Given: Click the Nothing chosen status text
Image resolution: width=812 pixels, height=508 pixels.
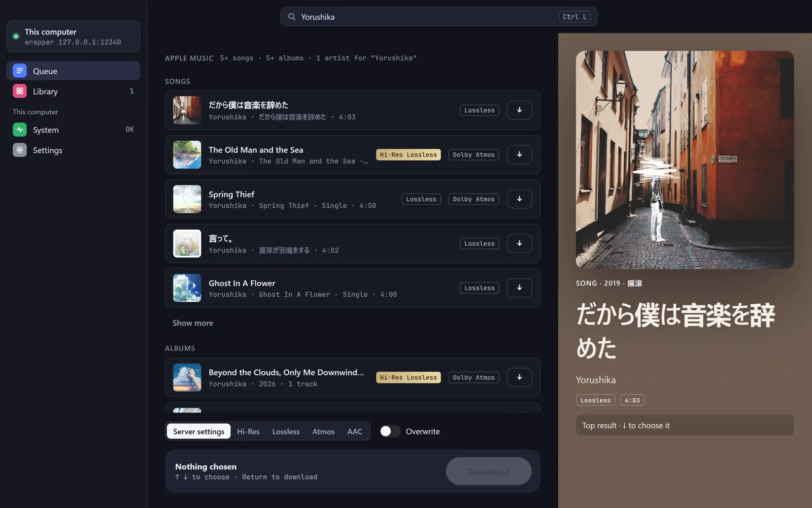Looking at the screenshot, I should tap(206, 466).
